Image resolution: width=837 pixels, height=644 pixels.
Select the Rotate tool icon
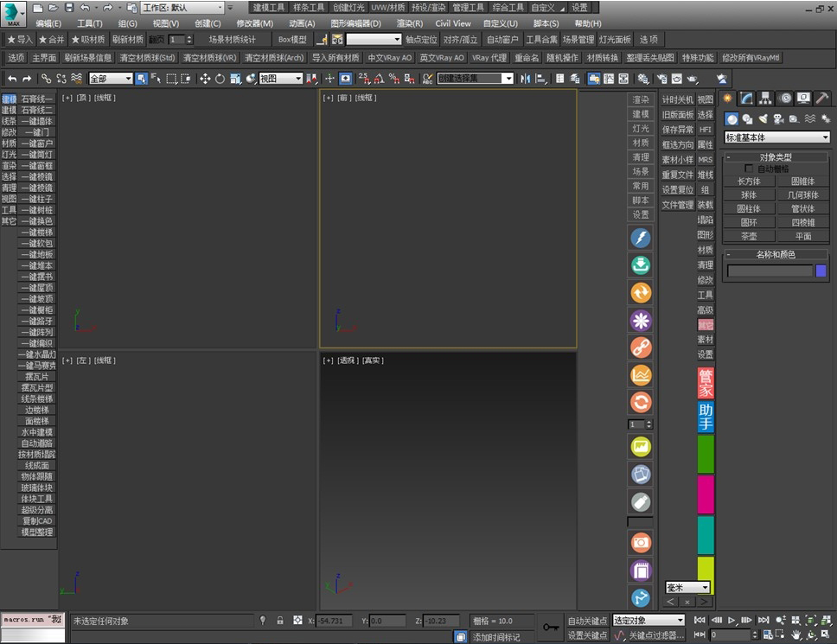point(220,79)
